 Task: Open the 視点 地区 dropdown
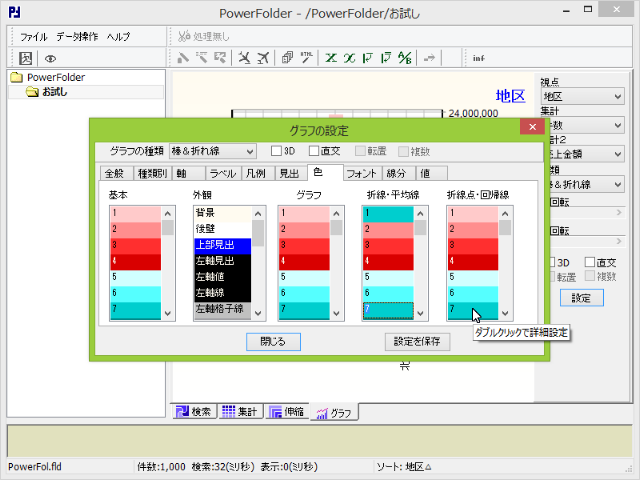[x=582, y=97]
